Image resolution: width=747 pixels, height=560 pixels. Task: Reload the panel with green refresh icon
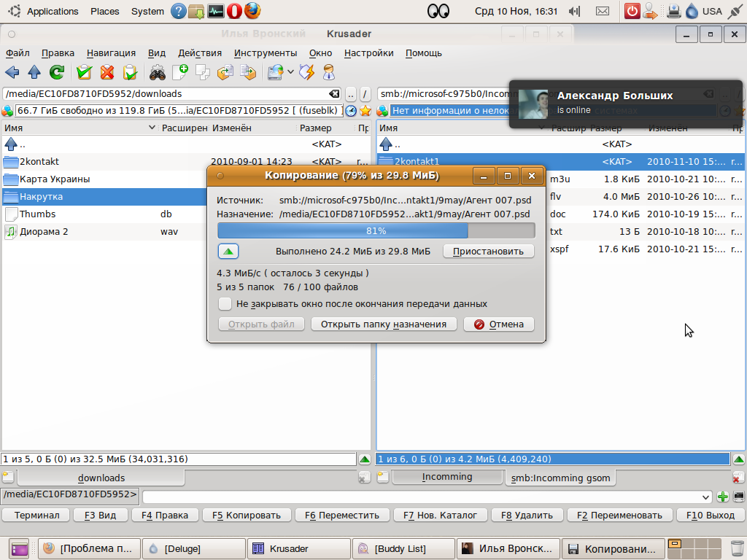tap(56, 72)
